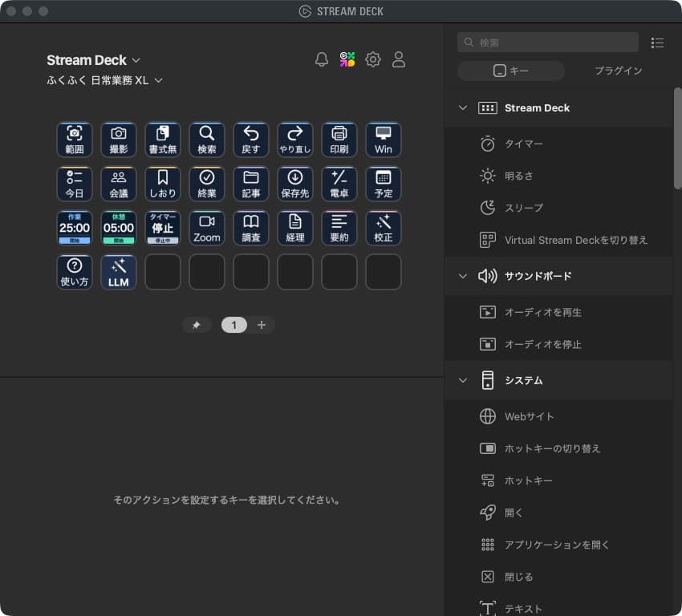Select the 記事 folder key
This screenshot has width=682, height=616.
251,184
